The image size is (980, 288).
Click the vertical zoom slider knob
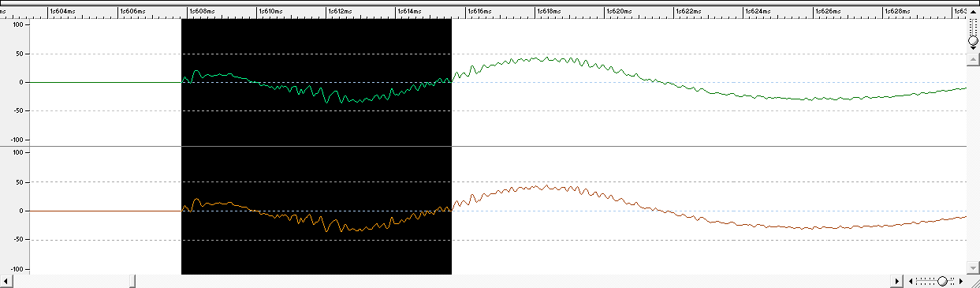974,39
